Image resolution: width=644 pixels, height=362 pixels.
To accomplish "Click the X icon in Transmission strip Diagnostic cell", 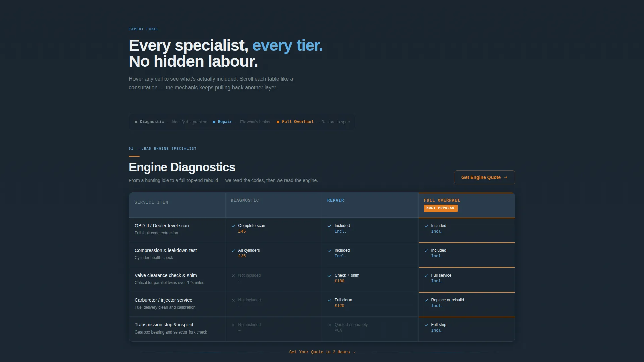I will tap(233, 325).
